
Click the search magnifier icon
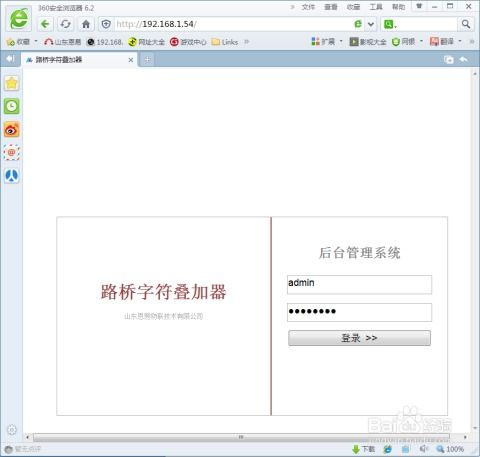466,24
